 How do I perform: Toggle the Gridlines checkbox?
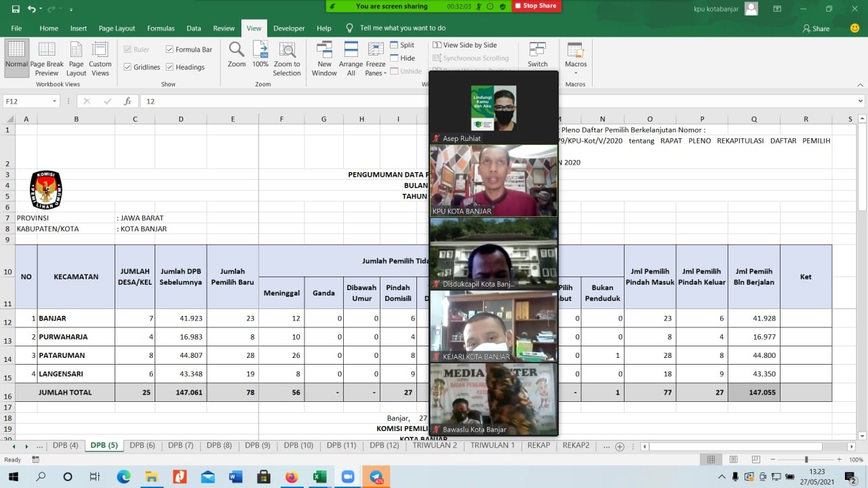(x=127, y=67)
